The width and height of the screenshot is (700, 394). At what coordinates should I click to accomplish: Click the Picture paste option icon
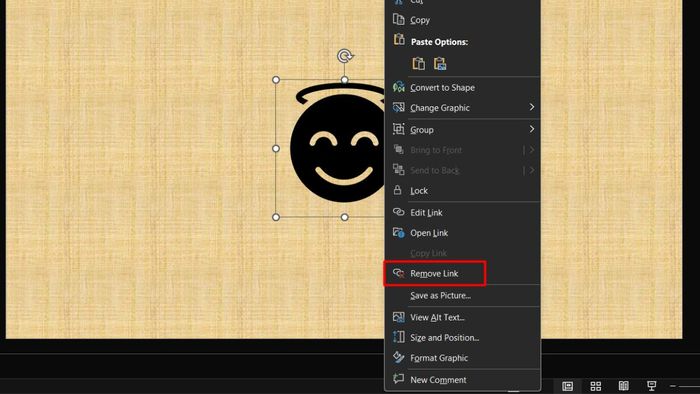[440, 63]
